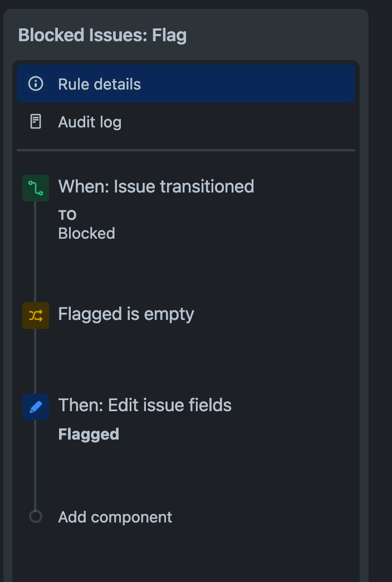The width and height of the screenshot is (392, 582).
Task: Click connector line between trigger and condition
Action: pos(35,252)
